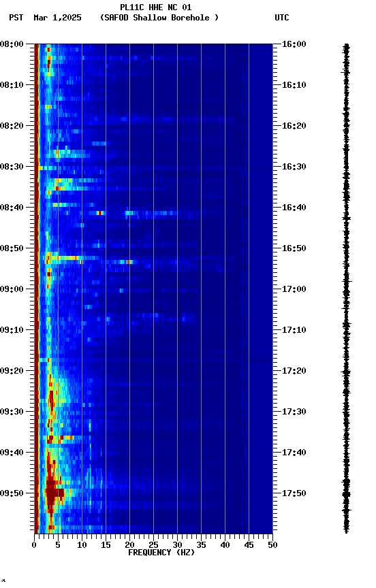The height and width of the screenshot is (588, 376).
Task: Click the 17:40 UTC time label
Action: pos(294,453)
